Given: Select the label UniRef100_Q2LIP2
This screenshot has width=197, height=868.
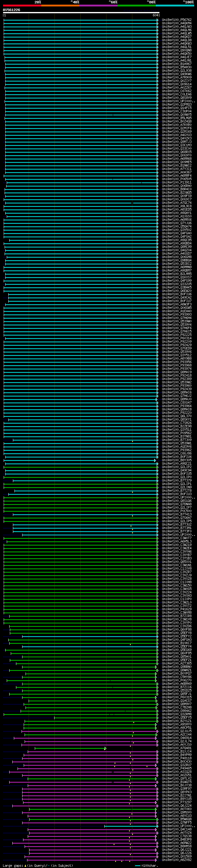Looking at the screenshot, I should pos(177,467).
